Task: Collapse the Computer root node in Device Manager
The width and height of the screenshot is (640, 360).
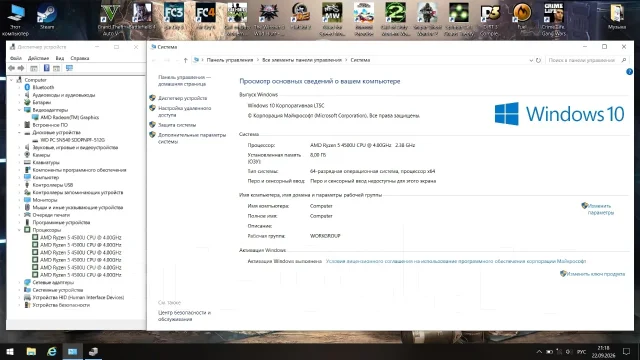Action: (x=11, y=80)
